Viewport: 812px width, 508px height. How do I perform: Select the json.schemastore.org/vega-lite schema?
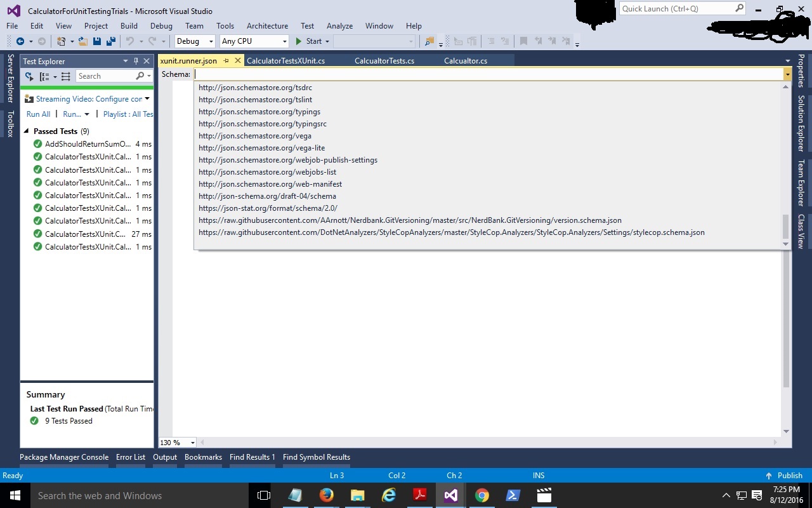click(x=261, y=148)
